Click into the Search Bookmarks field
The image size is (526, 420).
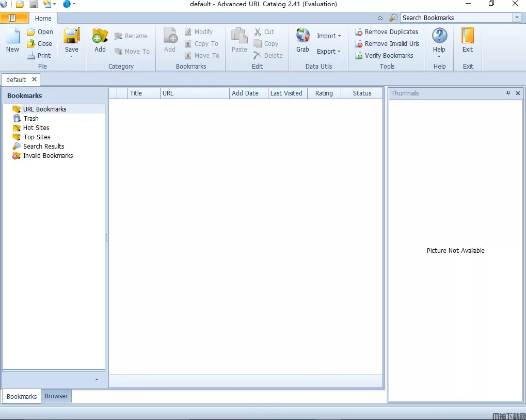point(456,18)
